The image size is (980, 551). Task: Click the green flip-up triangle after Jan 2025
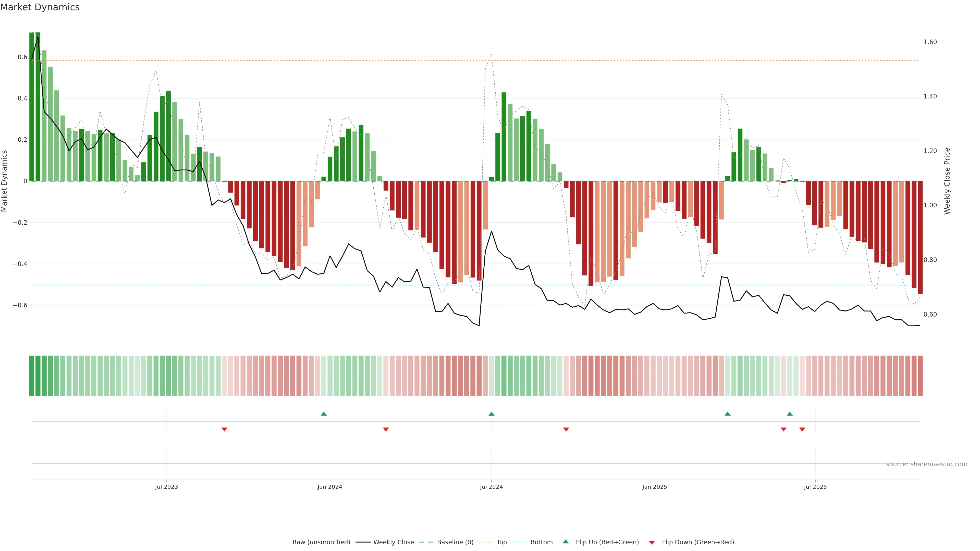coord(728,414)
